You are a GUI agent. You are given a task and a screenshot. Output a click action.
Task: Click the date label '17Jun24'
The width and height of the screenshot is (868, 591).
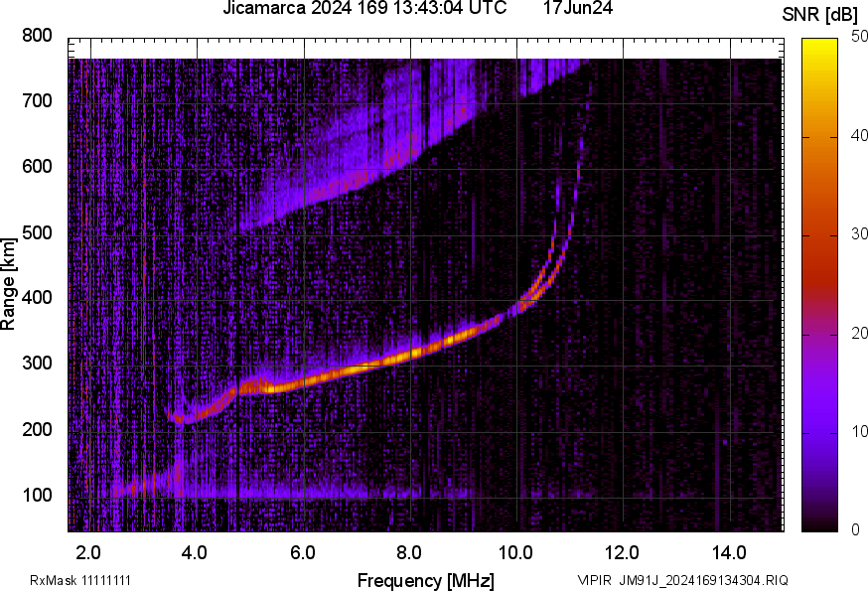(x=578, y=8)
